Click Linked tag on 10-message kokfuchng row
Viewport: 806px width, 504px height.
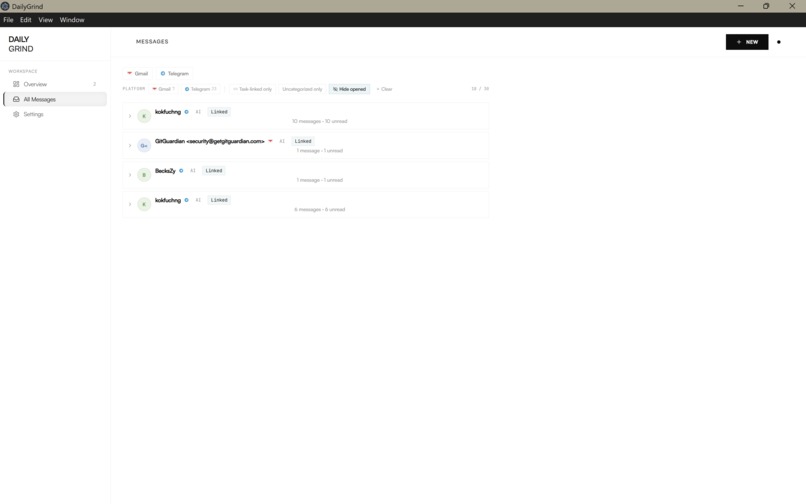point(219,112)
